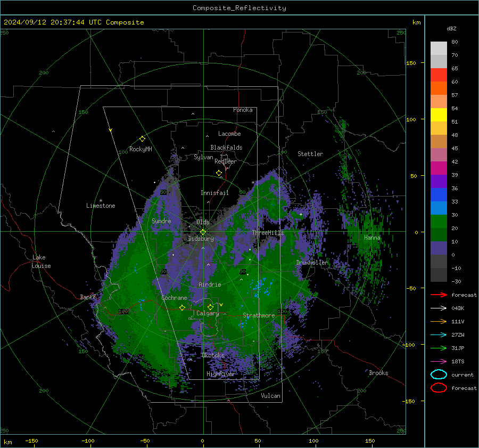Click the cyan 27ZW arrow icon
Viewport: 479px width, 448px height.
pyautogui.click(x=439, y=335)
